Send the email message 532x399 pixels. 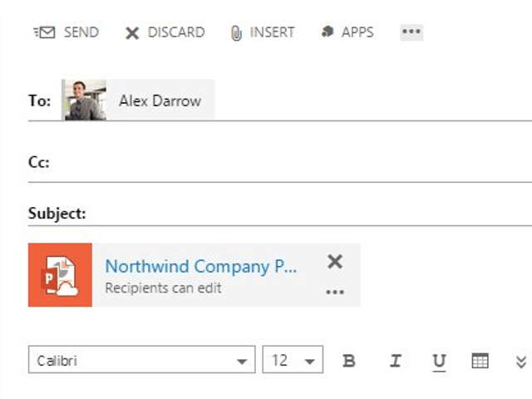[x=66, y=32]
